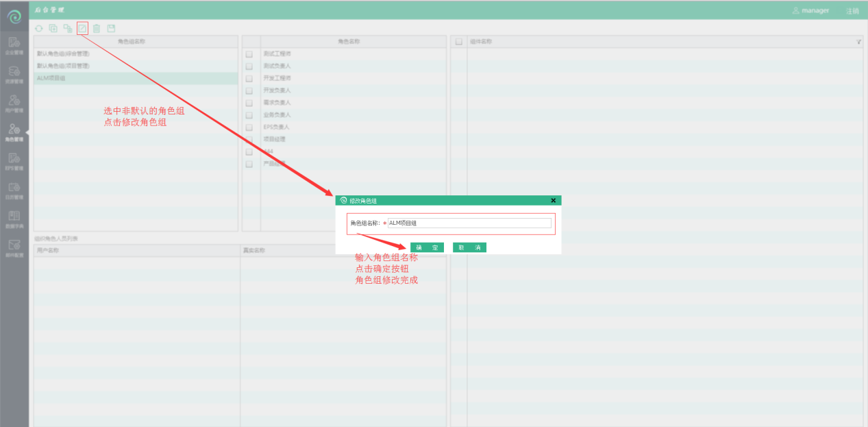Click 取消 button in the dialog
868x427 pixels.
pyautogui.click(x=469, y=247)
